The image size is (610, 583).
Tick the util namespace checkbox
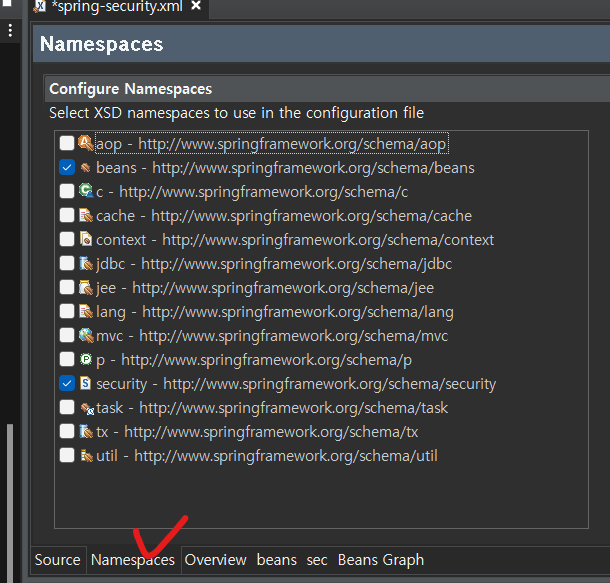tap(67, 455)
